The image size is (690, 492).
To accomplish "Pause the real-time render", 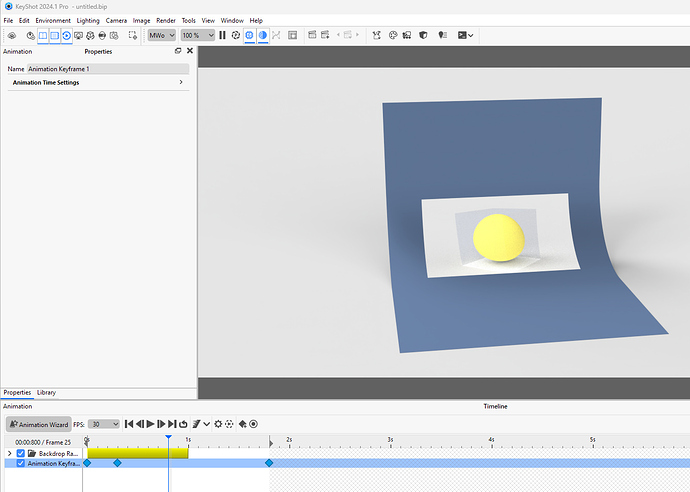I will [x=222, y=35].
